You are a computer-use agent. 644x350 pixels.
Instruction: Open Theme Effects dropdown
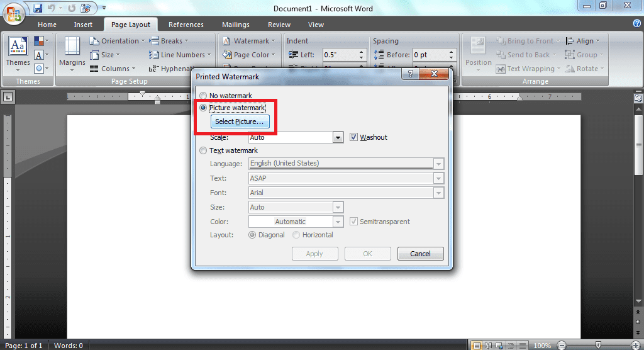[42, 68]
